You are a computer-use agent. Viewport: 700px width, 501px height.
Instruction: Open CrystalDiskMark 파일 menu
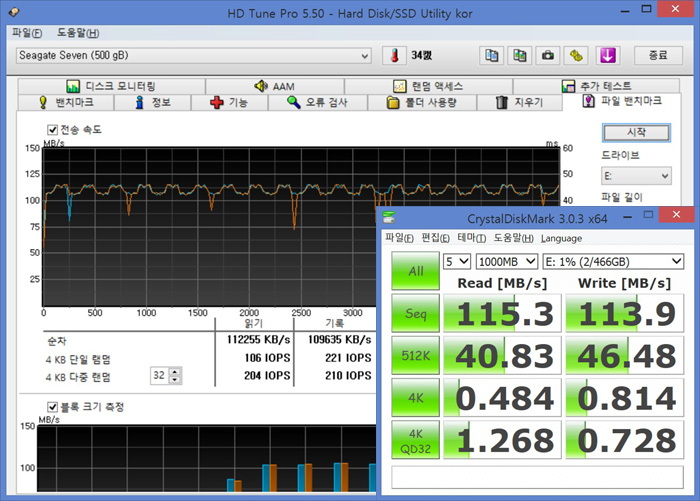pos(399,238)
